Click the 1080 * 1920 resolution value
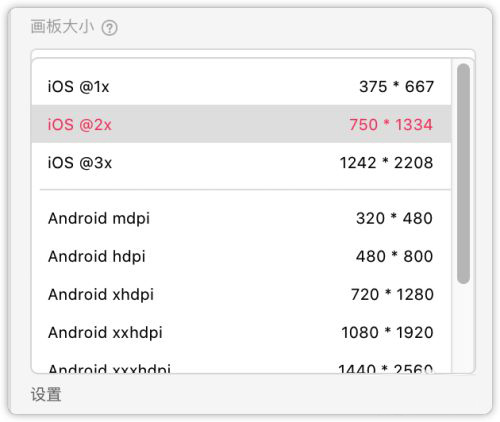This screenshot has width=500, height=422. tap(387, 332)
